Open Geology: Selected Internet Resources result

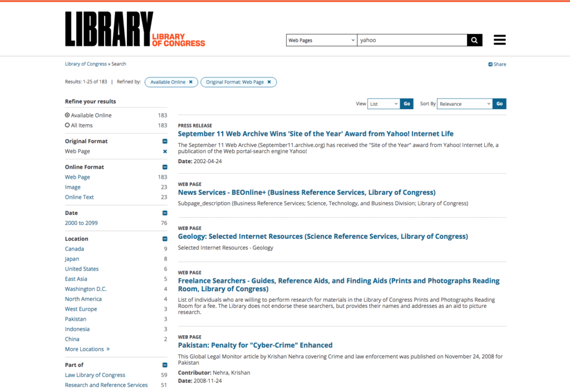(323, 236)
